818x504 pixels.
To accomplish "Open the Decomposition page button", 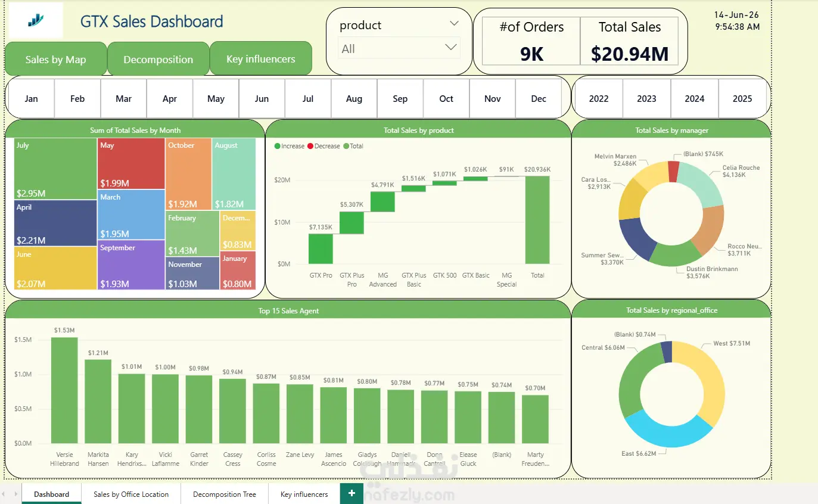I will pos(158,59).
